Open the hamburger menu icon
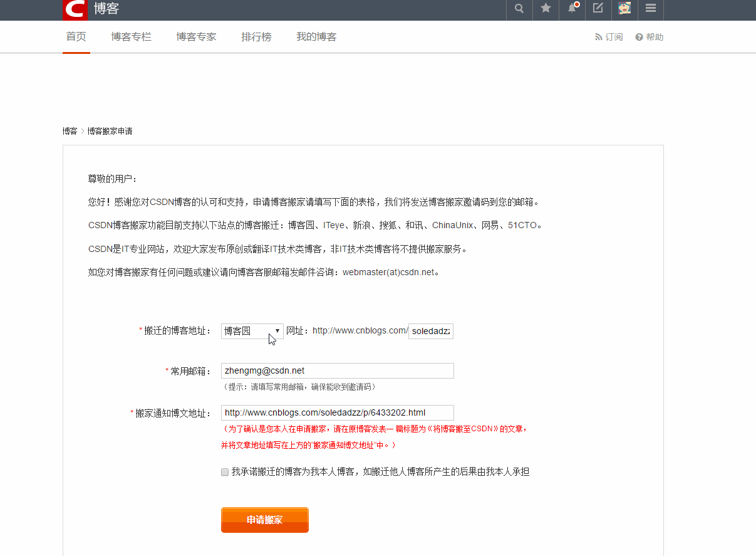The image size is (756, 556). (x=651, y=8)
